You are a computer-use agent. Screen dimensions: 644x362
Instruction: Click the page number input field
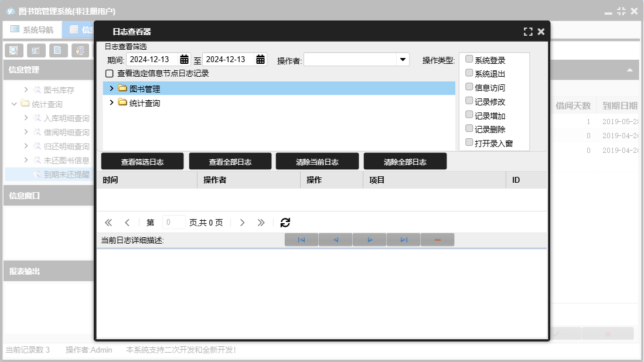tap(173, 223)
